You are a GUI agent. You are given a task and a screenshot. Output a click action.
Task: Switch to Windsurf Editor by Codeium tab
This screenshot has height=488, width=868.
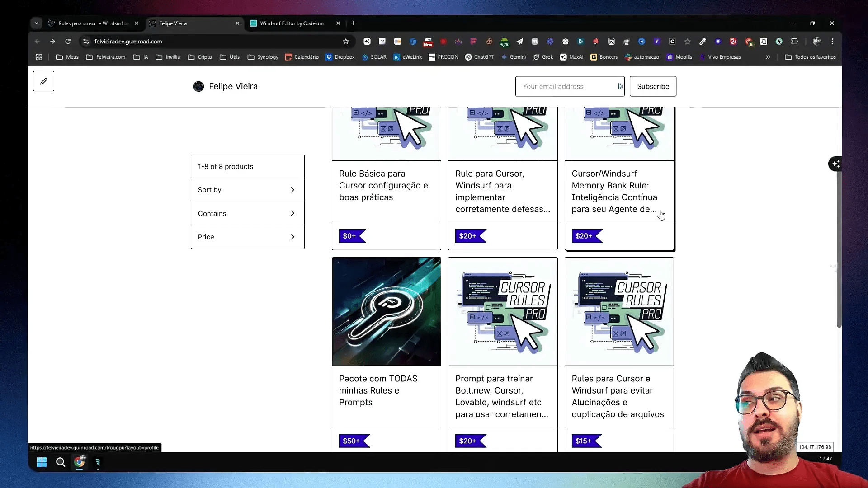point(292,23)
